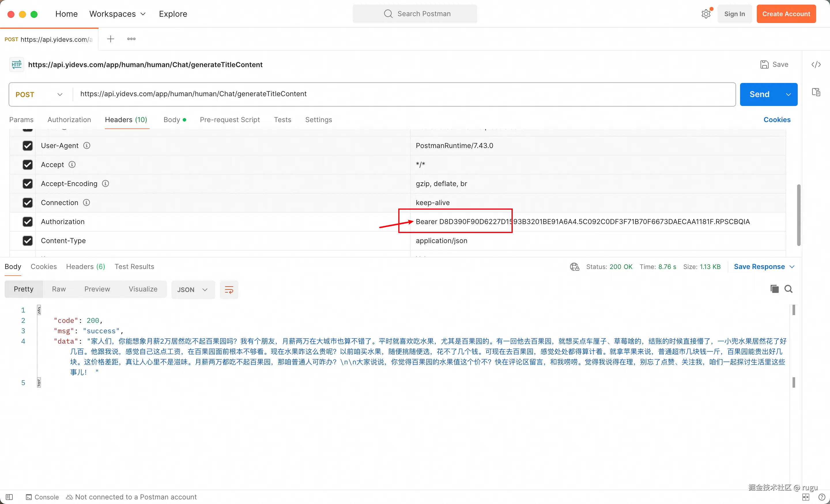Expand the JSON format dropdown
830x504 pixels.
[x=193, y=289]
